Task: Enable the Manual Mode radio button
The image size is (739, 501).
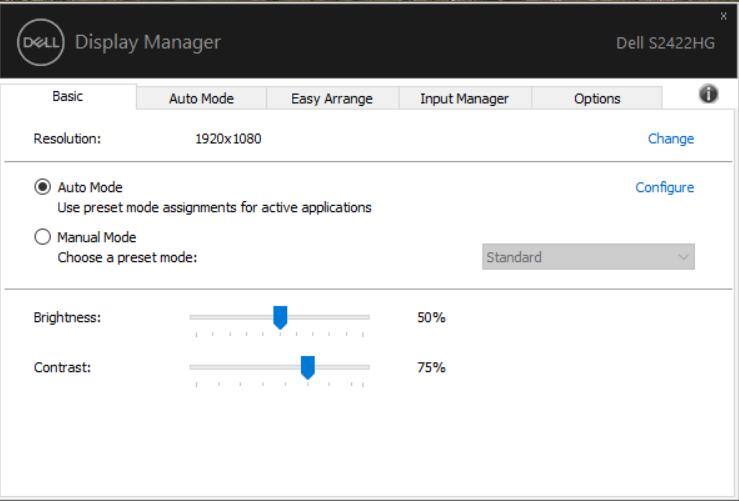Action: click(42, 237)
